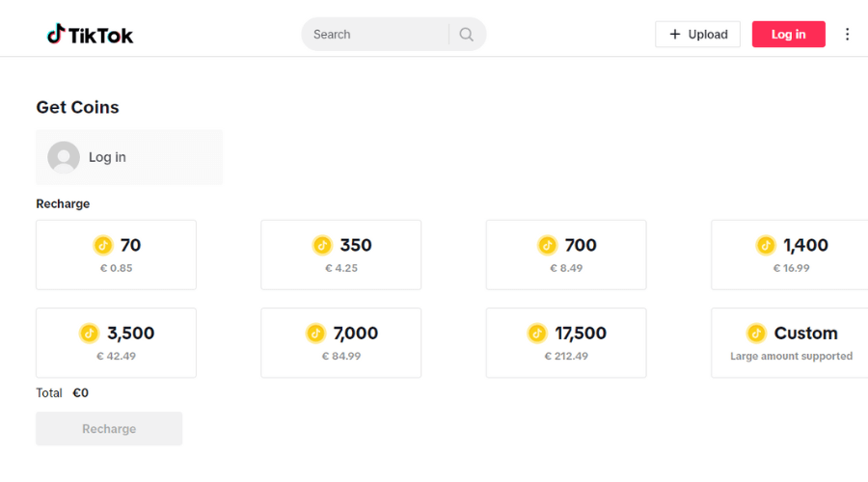Click the coin icon on the 70 package
The width and height of the screenshot is (868, 482).
click(103, 245)
